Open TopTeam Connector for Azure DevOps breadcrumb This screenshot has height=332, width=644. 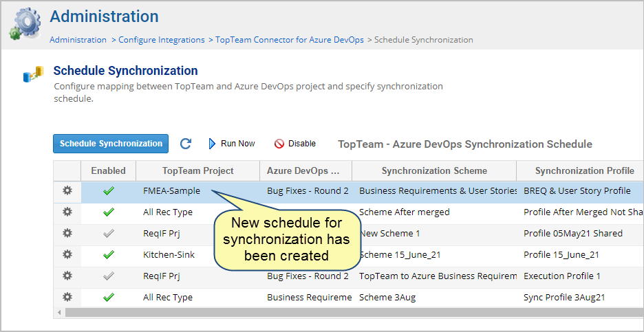coord(290,40)
